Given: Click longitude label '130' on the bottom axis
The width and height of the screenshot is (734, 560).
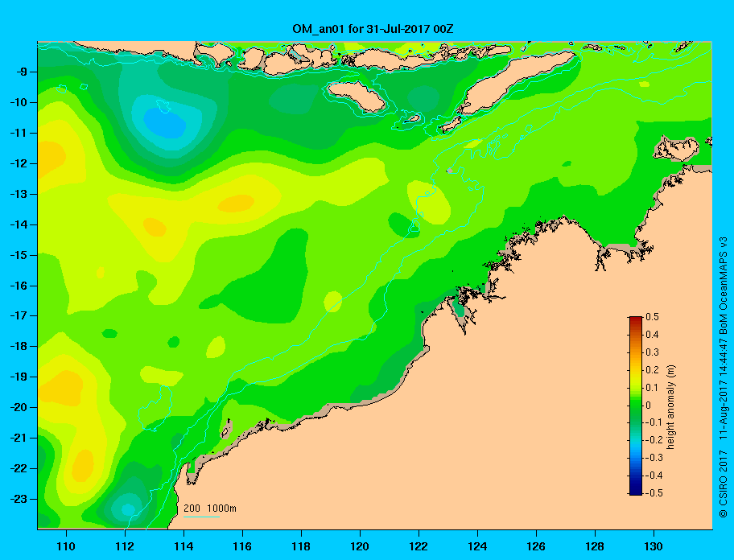Looking at the screenshot, I should [x=654, y=546].
